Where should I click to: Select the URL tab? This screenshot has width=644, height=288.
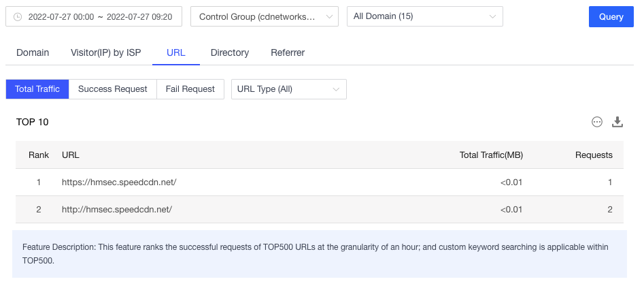[176, 52]
